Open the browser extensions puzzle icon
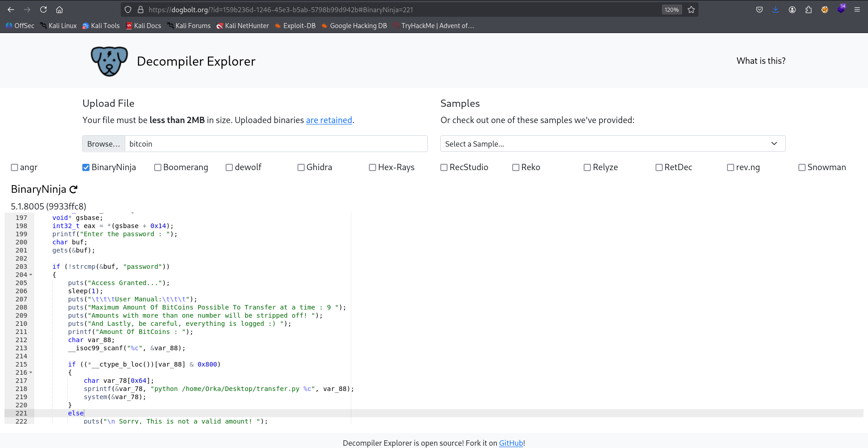Screen dimensions: 868x448 [808, 10]
